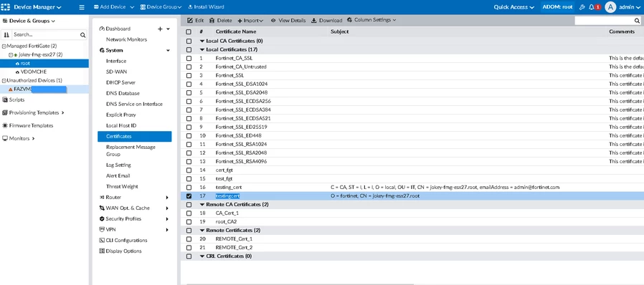
Task: Expand the Router submenu arrow
Action: click(x=167, y=197)
